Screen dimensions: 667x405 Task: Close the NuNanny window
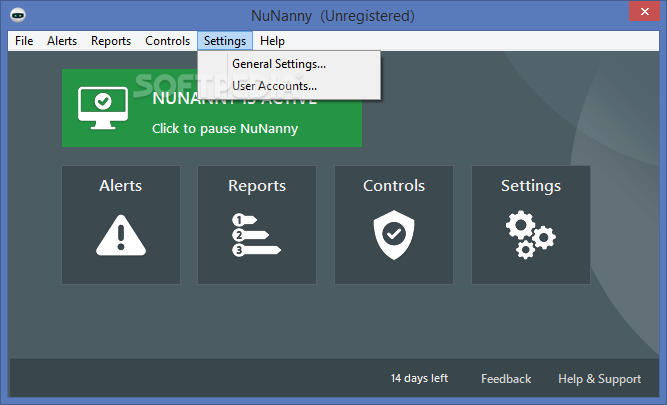click(x=645, y=11)
